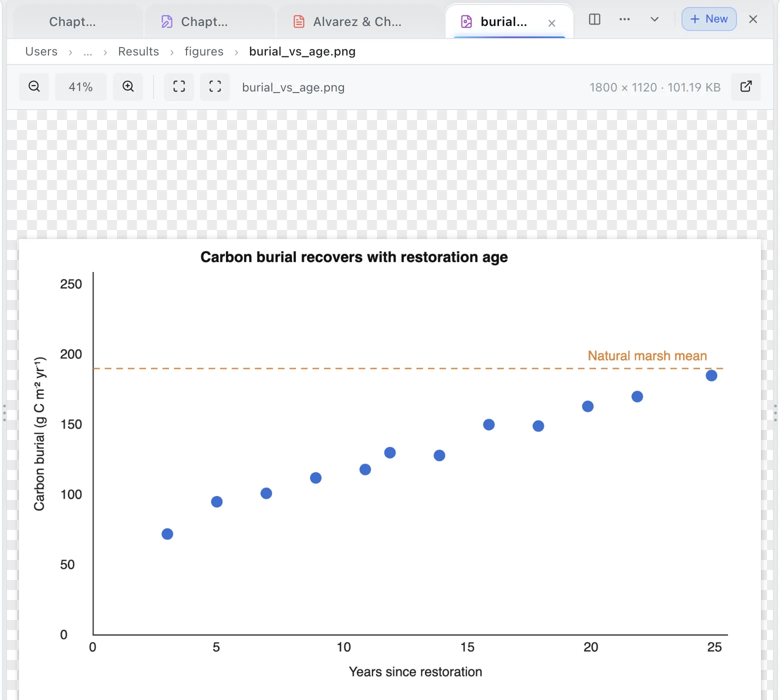Click the 1800 × 1120 · 101.19 KB info
Image resolution: width=780 pixels, height=700 pixels.
(x=655, y=87)
